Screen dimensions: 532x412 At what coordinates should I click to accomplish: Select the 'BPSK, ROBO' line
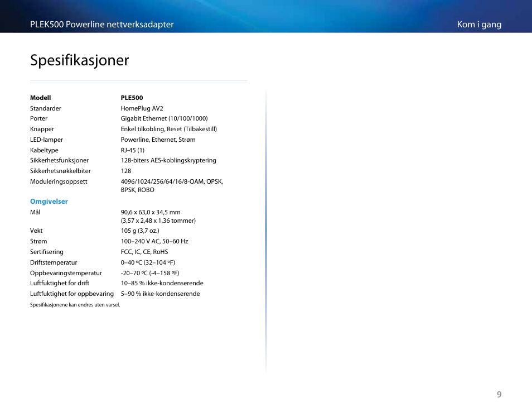pyautogui.click(x=137, y=190)
